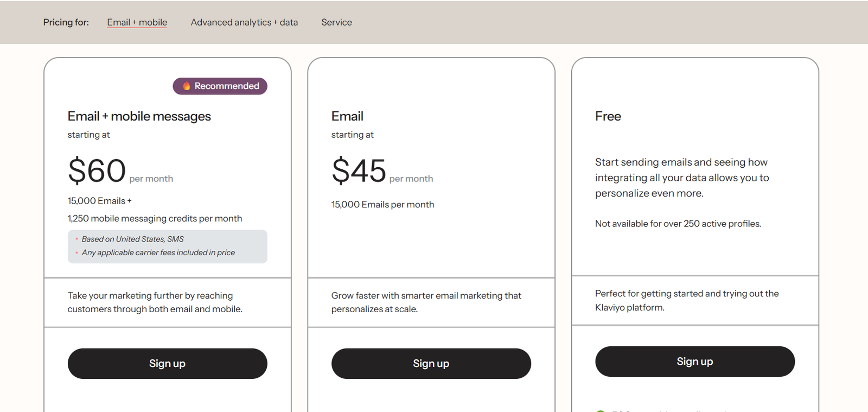Sign up for the Email + mobile messages plan
The image size is (868, 412).
click(167, 363)
